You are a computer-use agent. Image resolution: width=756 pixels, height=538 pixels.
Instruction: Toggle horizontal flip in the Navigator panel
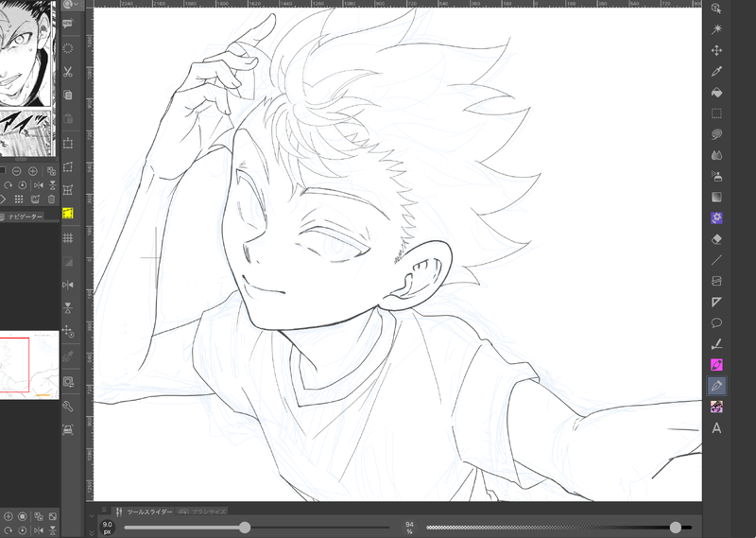coord(39,529)
